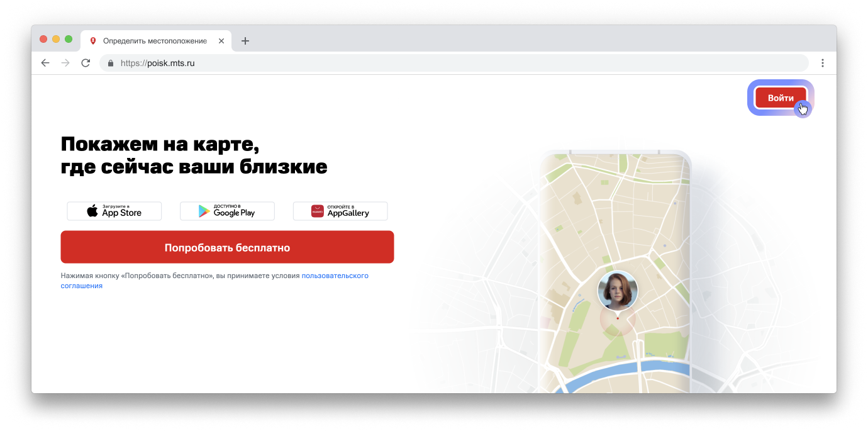The image size is (868, 431).
Task: Maximize the window with green button
Action: pyautogui.click(x=69, y=39)
